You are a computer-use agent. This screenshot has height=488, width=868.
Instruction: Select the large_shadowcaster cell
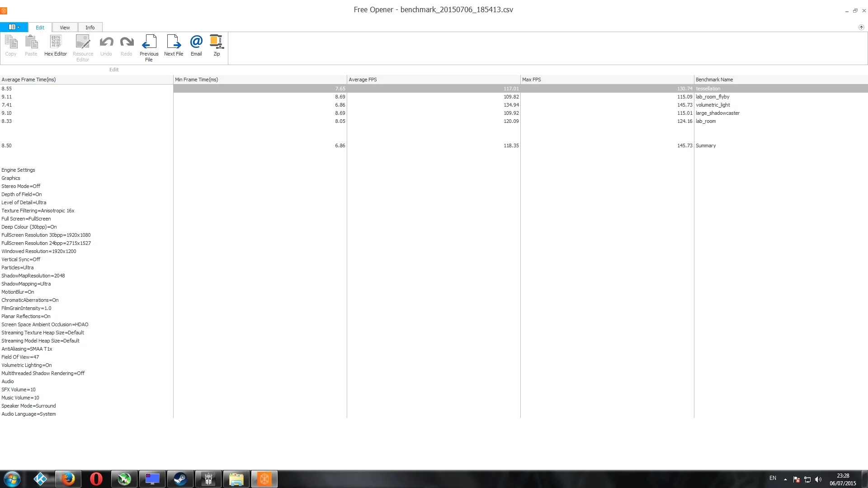click(x=781, y=113)
